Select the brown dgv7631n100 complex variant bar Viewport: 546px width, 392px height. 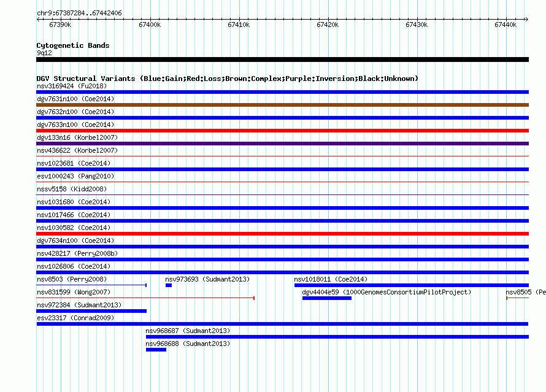pos(282,105)
